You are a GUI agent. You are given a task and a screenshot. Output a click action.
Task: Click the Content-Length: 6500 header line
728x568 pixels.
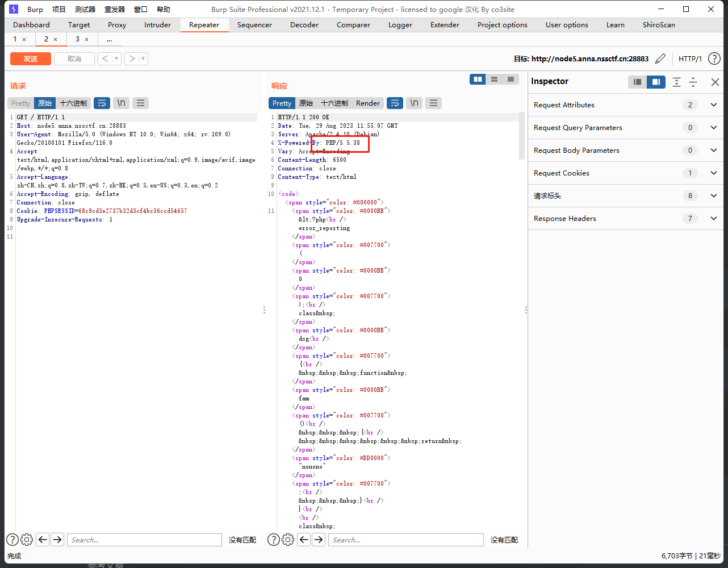[x=312, y=160]
